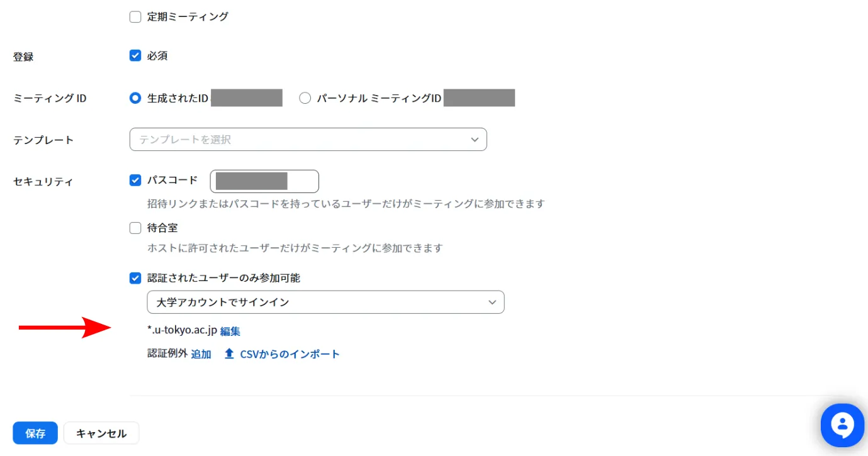The image size is (868, 456).
Task: Uncheck 認証されたユーザーのみ参加可能 checkbox
Action: (135, 278)
